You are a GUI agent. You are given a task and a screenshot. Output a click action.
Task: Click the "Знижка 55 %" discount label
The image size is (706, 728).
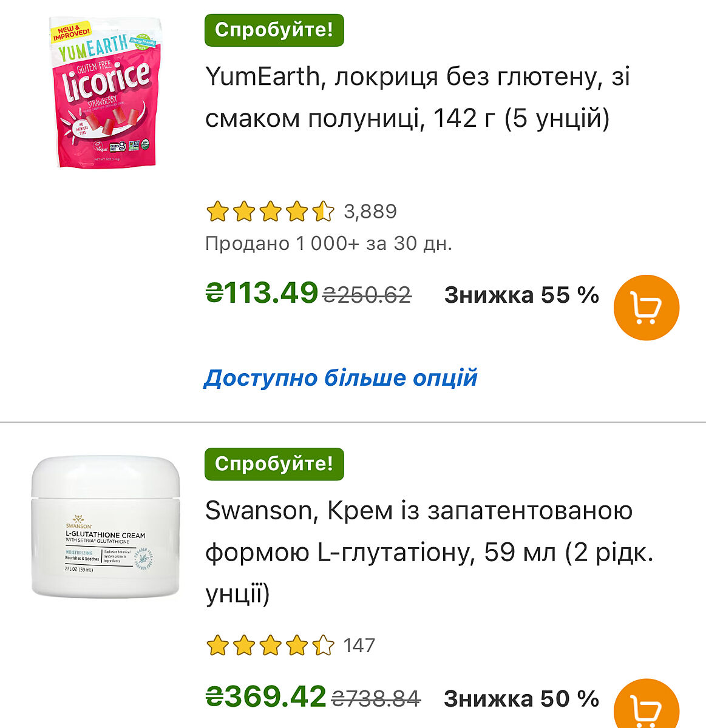521,295
